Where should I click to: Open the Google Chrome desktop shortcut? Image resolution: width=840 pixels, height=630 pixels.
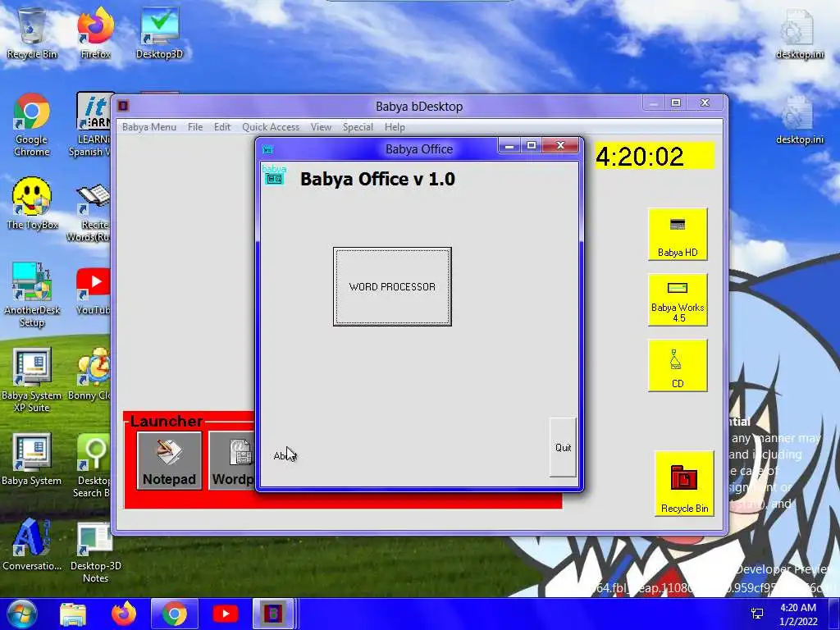(32, 126)
